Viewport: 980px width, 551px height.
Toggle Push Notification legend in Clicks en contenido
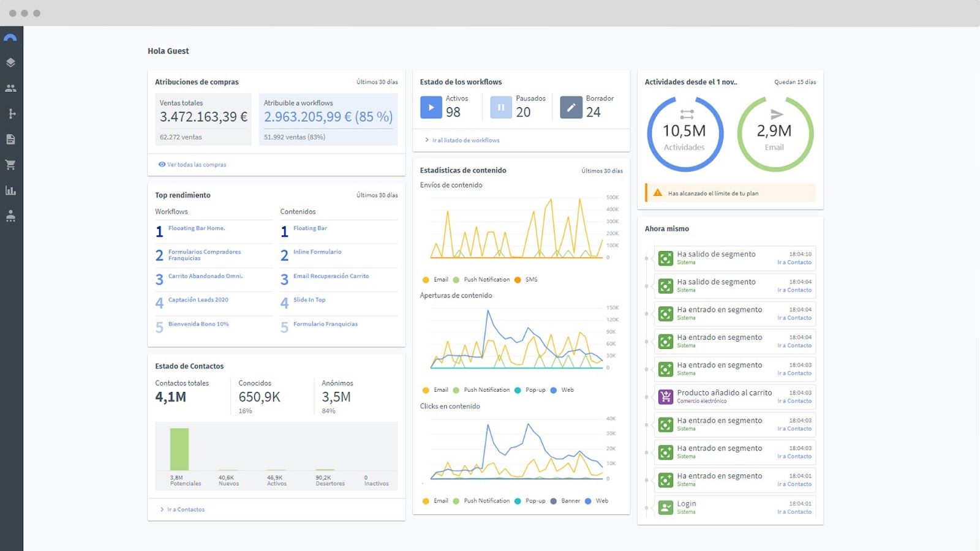[481, 501]
